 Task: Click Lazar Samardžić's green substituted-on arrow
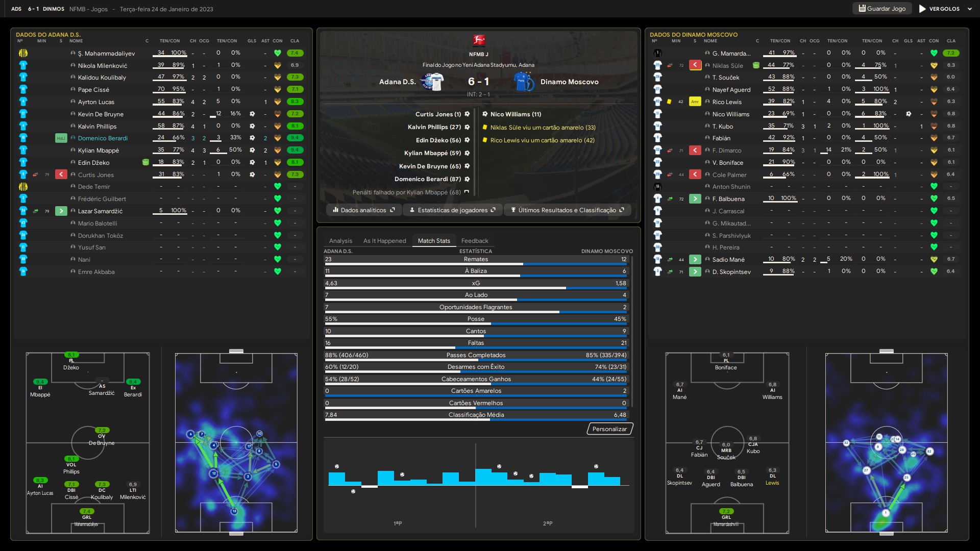(61, 211)
